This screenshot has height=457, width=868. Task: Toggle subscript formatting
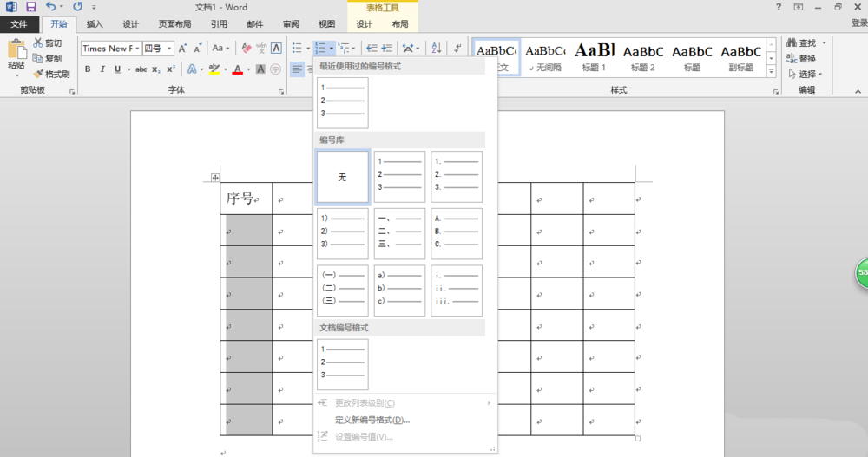(155, 69)
